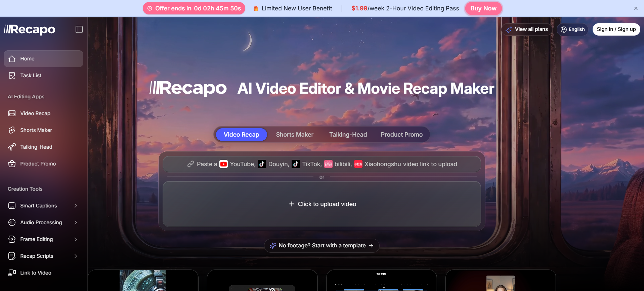Click the Link to Video icon
Screen dimensions: 644x291
point(12,273)
